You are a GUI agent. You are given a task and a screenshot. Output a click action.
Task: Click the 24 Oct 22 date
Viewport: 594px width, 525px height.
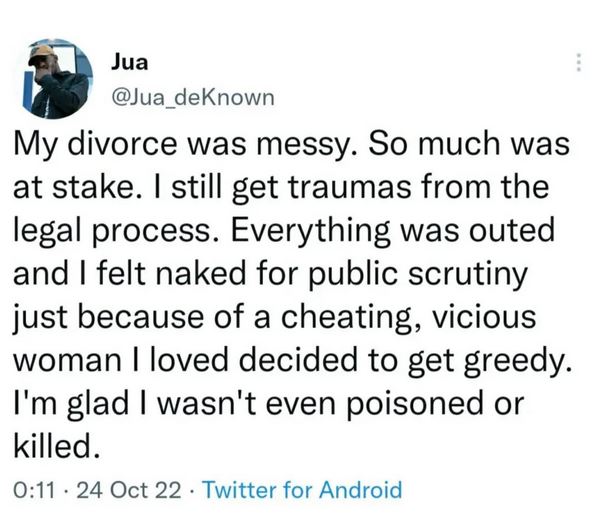point(129,490)
